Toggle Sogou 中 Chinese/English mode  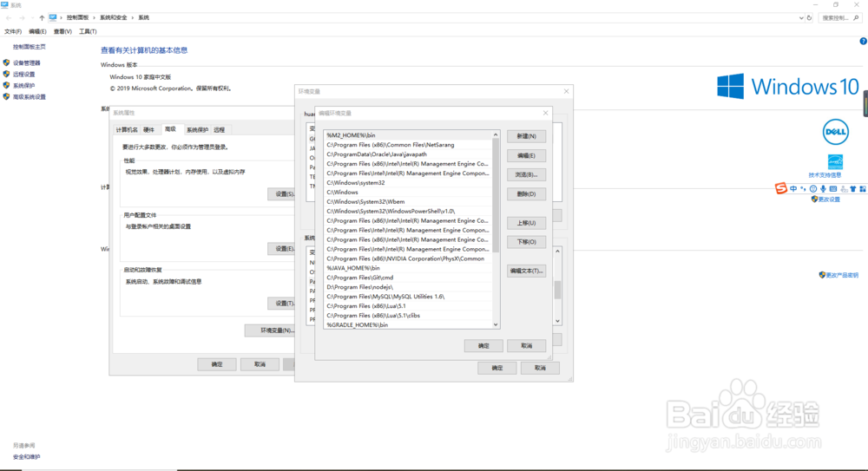(793, 189)
